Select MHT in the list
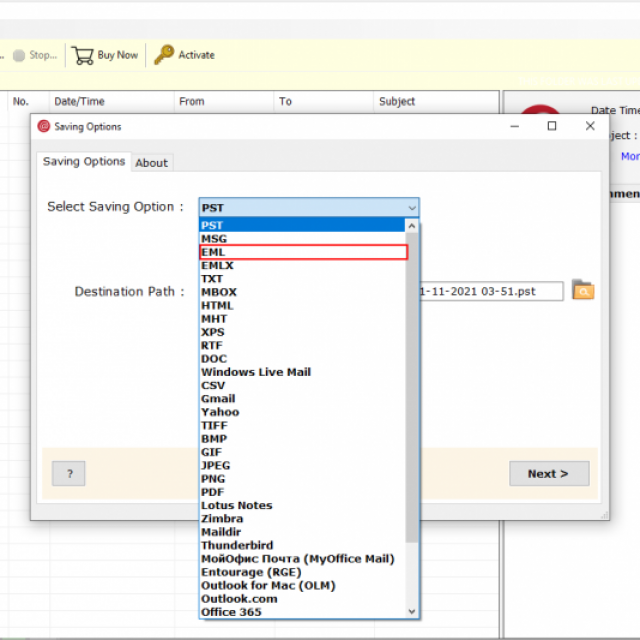The height and width of the screenshot is (640, 640). (x=302, y=319)
